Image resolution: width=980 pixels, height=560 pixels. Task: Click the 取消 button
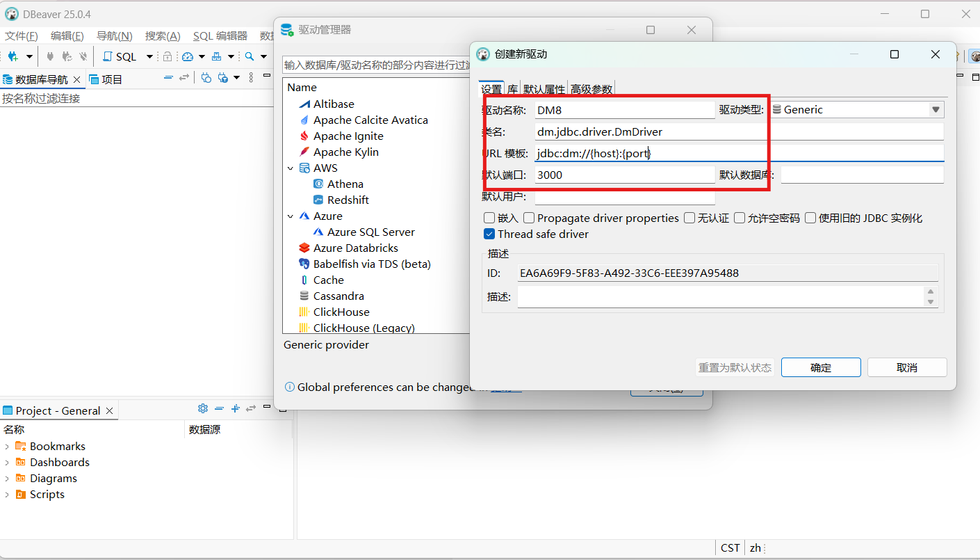[x=907, y=367]
